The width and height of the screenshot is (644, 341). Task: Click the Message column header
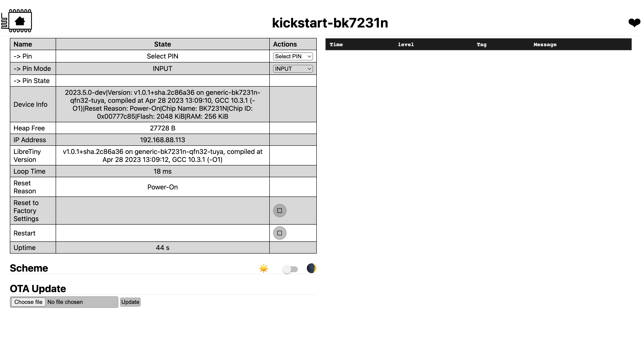pyautogui.click(x=545, y=44)
